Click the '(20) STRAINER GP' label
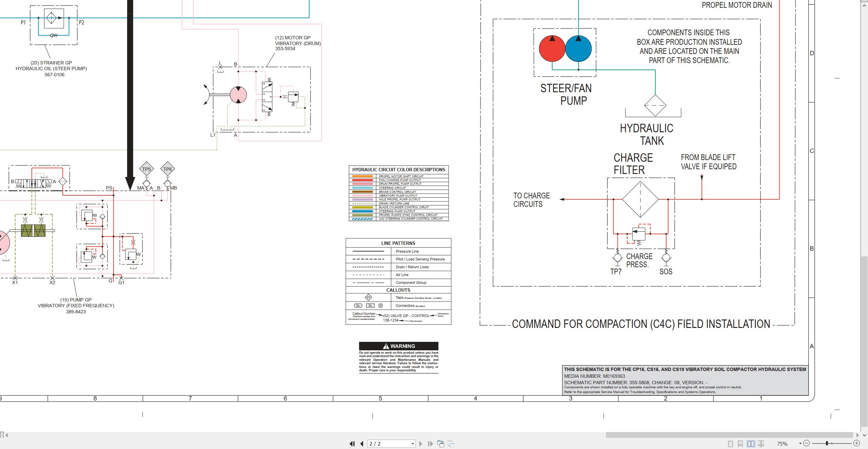 pyautogui.click(x=51, y=63)
